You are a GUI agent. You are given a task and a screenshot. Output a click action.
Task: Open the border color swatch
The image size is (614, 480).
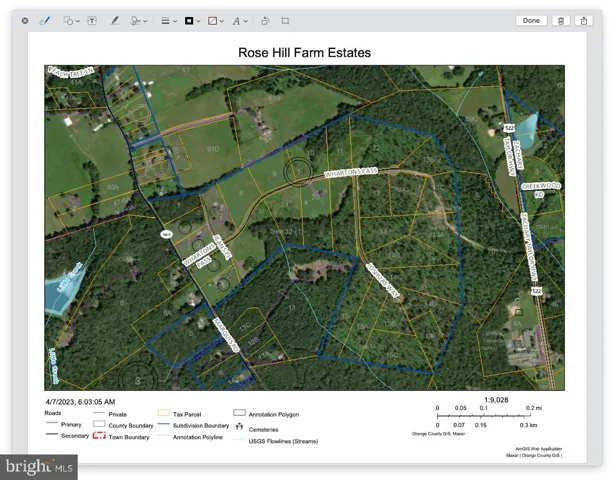pos(192,20)
